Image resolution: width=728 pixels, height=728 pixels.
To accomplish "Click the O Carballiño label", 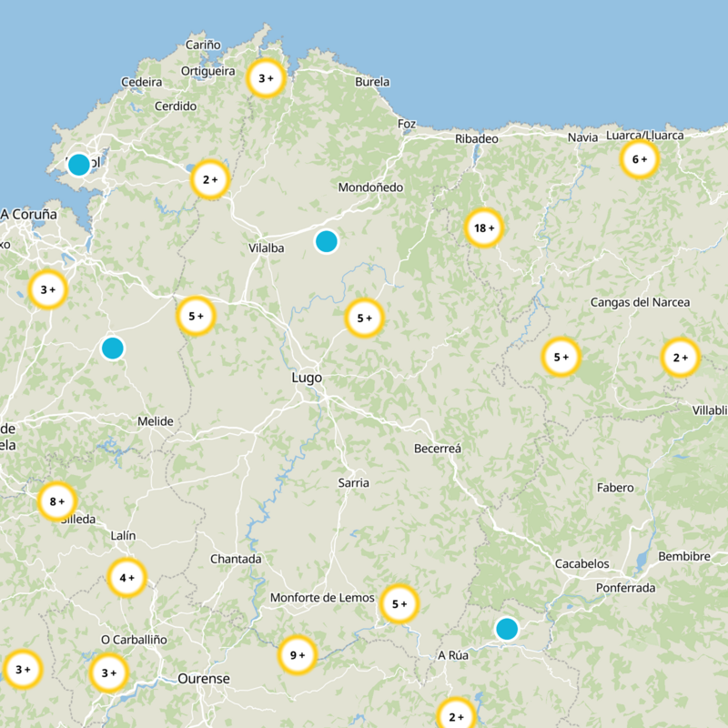I will click(x=134, y=640).
